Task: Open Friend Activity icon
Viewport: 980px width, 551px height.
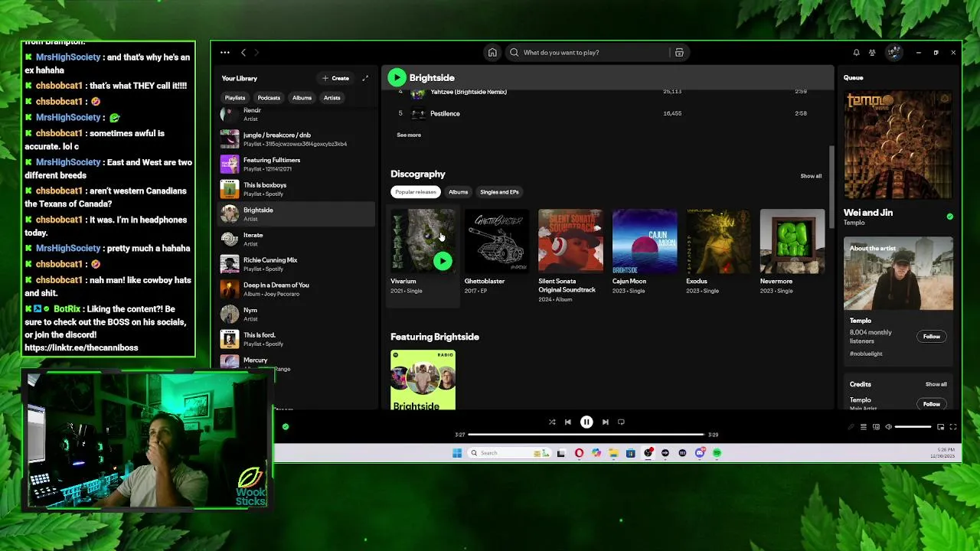Action: pos(872,53)
